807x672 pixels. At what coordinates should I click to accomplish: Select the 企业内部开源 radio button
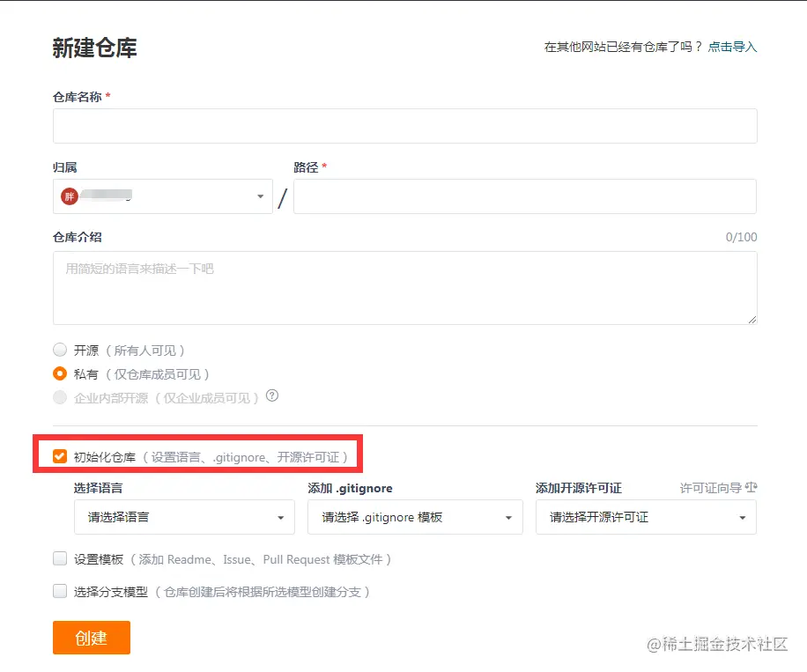pos(60,397)
